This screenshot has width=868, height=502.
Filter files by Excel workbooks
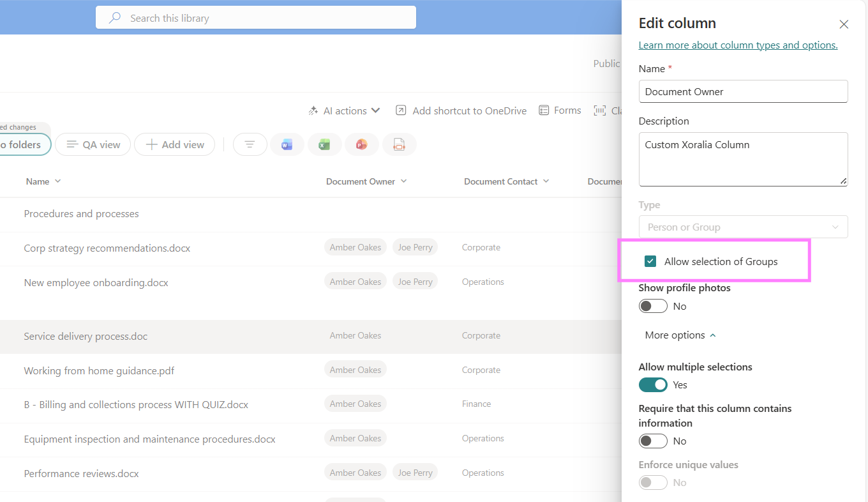pos(324,145)
